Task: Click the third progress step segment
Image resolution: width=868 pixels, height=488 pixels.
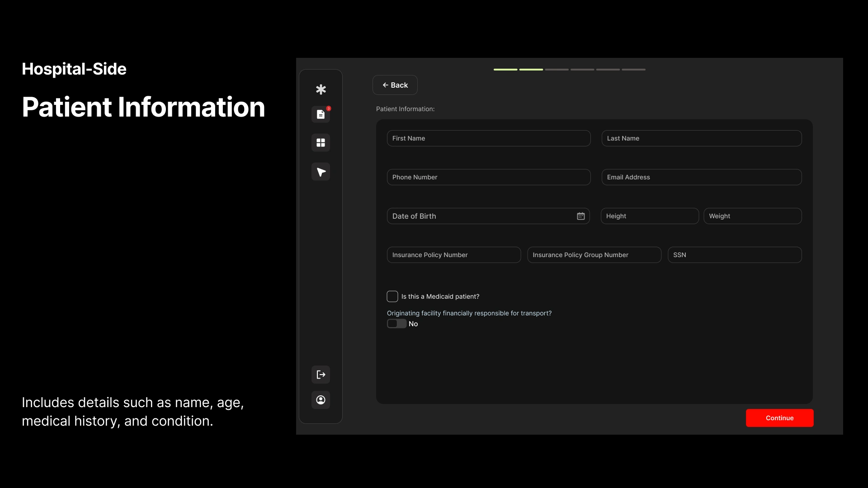Action: tap(557, 70)
